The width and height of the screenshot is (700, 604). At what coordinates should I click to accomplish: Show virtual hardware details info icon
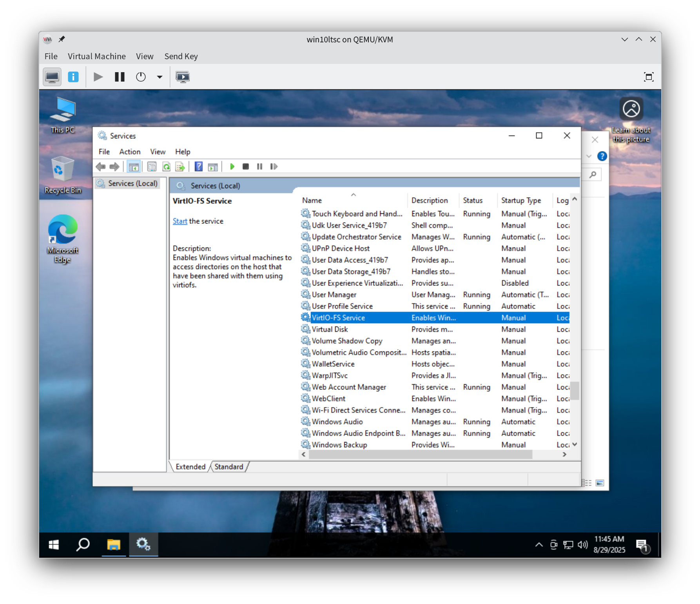tap(73, 77)
